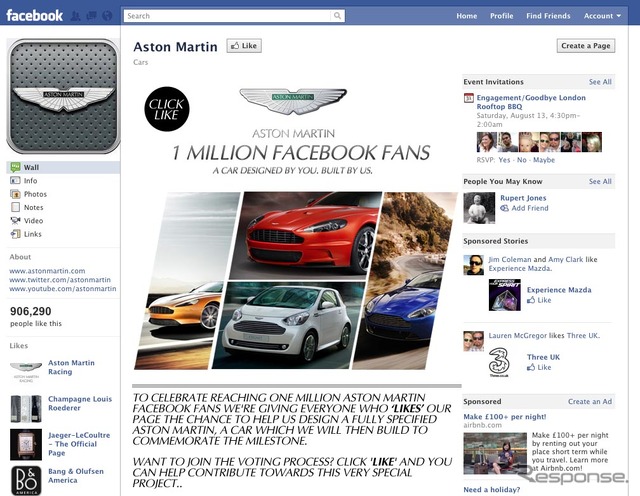Open Experience Mazda page link

pyautogui.click(x=559, y=290)
